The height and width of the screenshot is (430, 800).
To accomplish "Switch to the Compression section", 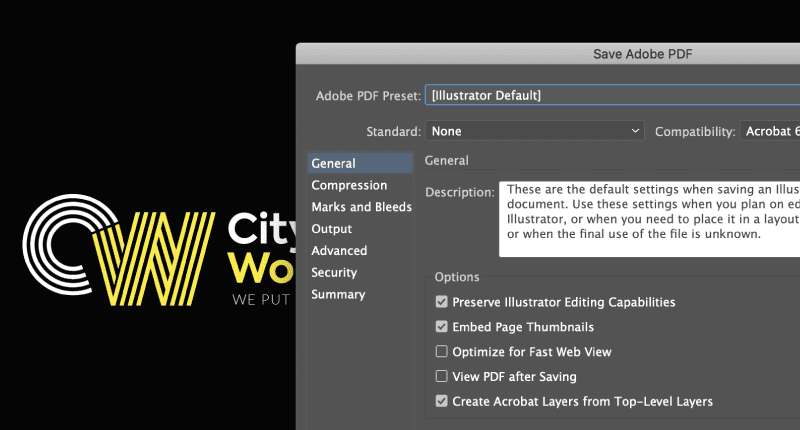I will 349,185.
